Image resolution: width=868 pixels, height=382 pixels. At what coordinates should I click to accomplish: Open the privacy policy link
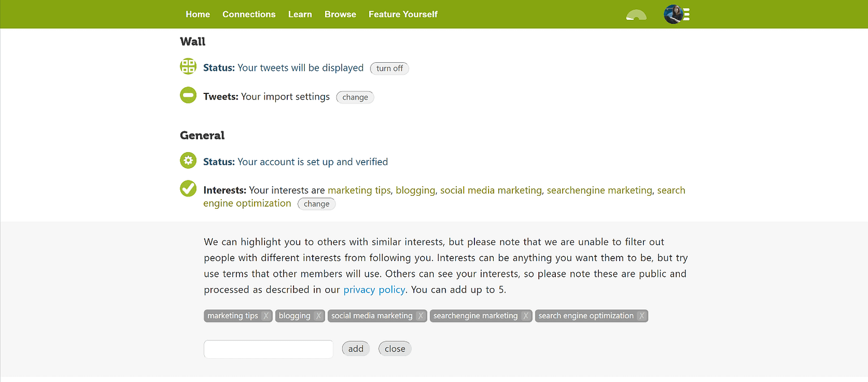374,289
